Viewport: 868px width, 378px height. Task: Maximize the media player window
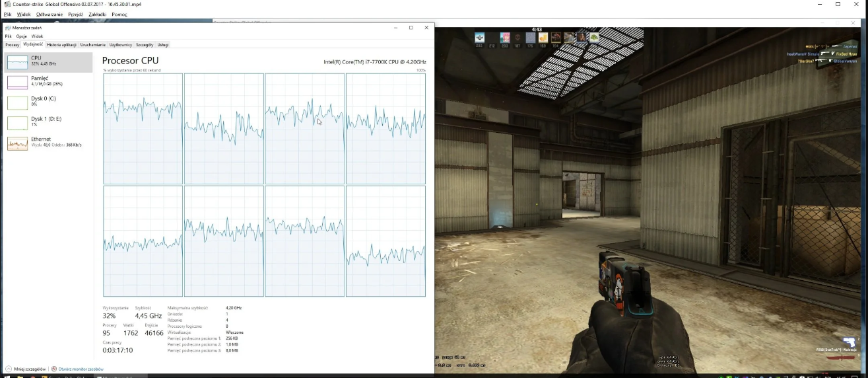click(x=838, y=4)
